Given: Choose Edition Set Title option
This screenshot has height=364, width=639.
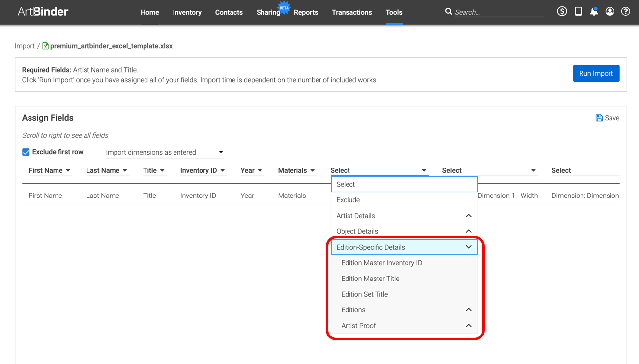Looking at the screenshot, I should (404, 294).
